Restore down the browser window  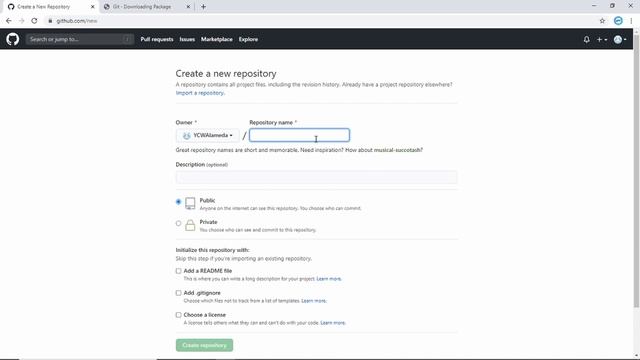tap(612, 6)
